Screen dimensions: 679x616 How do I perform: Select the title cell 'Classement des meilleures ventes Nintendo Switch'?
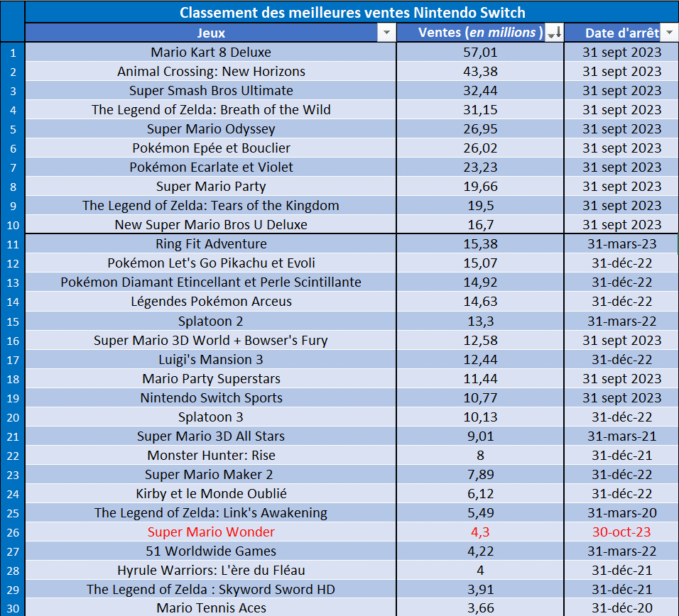click(352, 12)
